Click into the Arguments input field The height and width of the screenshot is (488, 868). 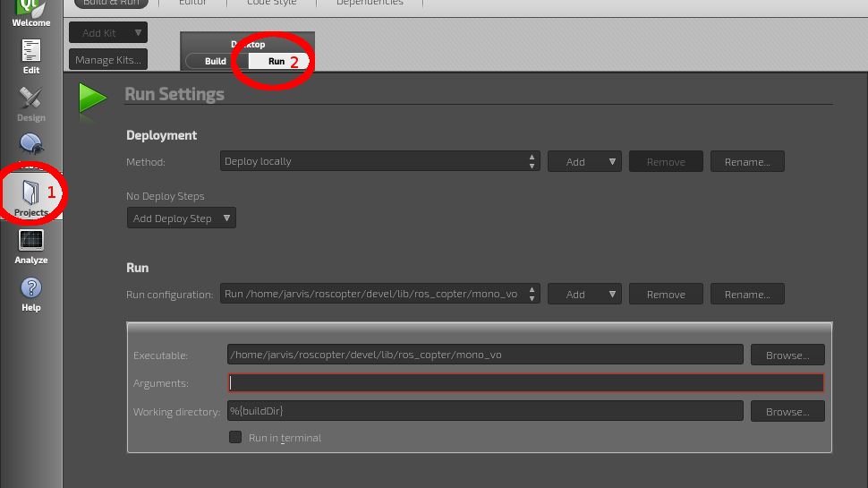(525, 383)
